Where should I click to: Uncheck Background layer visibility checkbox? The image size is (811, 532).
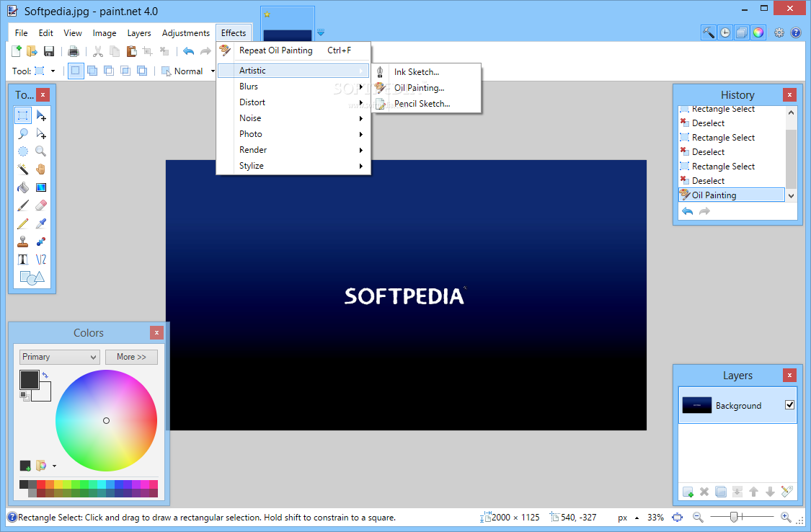coord(789,405)
